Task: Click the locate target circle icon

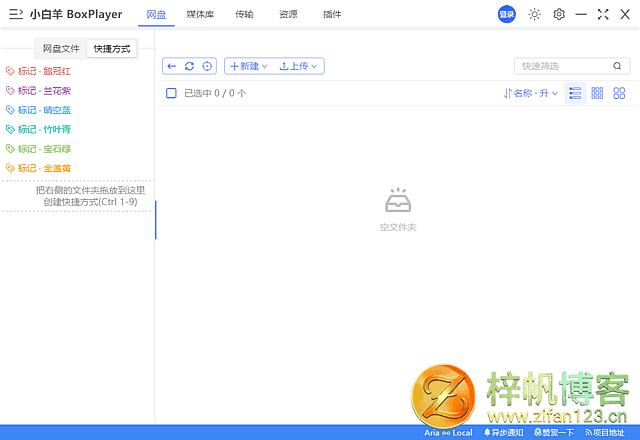Action: [x=207, y=66]
